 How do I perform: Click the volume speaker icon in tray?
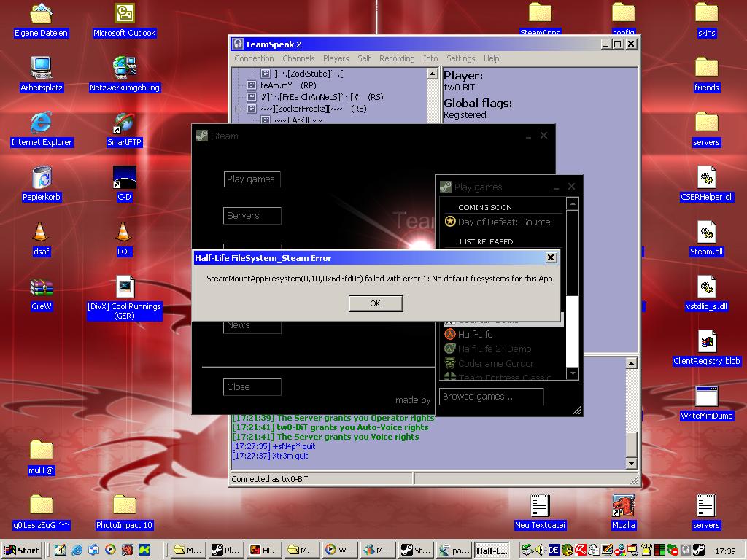point(541,550)
